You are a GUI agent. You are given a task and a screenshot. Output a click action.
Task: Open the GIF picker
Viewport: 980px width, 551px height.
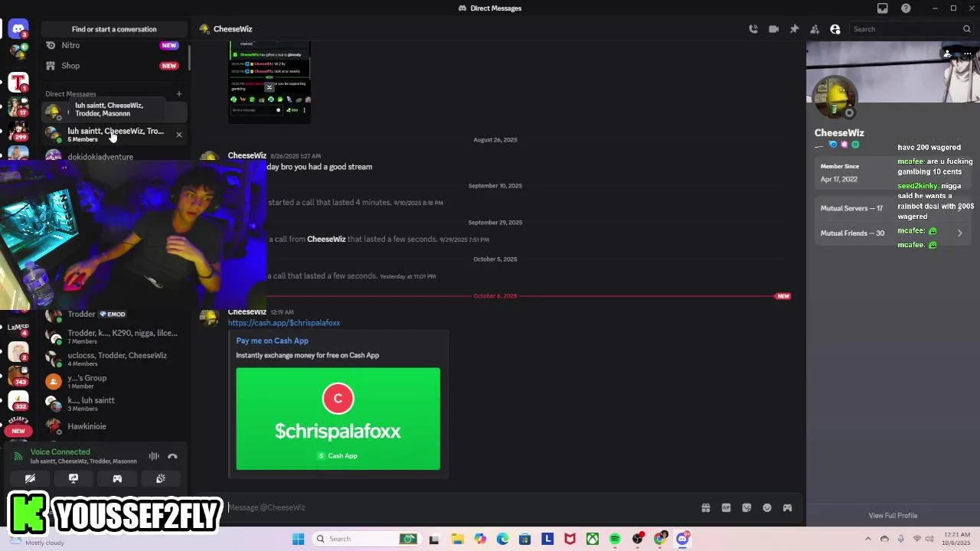(x=726, y=507)
